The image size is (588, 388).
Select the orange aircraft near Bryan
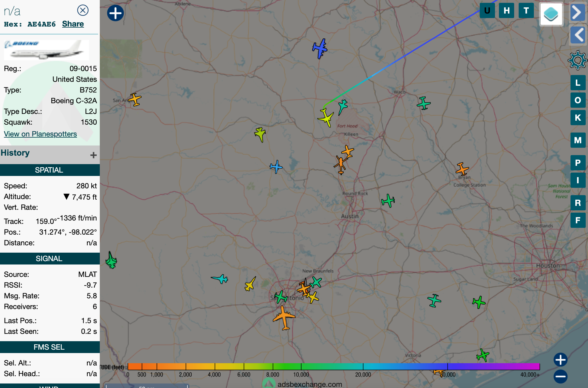coord(462,169)
